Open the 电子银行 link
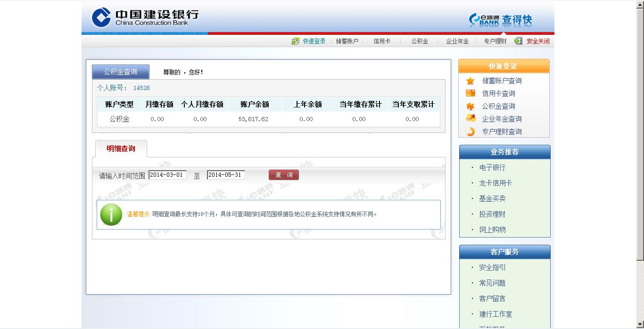 [x=492, y=167]
